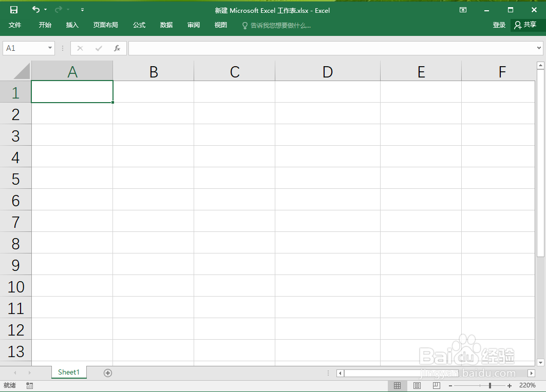This screenshot has height=392, width=546.
Task: Click the Undo arrow icon
Action: tap(36, 9)
